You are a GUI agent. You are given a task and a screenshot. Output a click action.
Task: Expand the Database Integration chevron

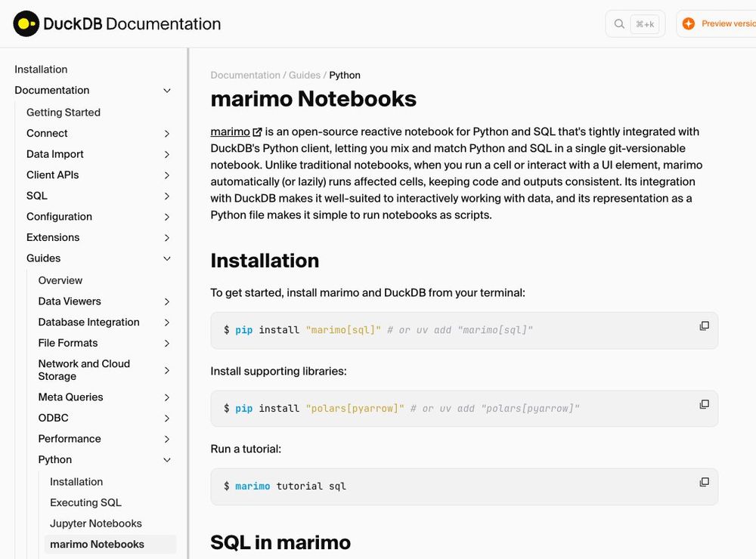[x=167, y=323]
